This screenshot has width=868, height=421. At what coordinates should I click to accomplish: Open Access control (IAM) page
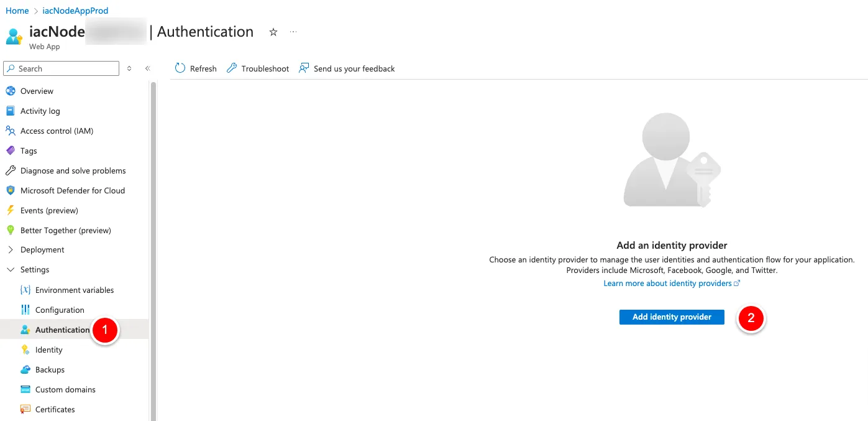click(x=57, y=131)
